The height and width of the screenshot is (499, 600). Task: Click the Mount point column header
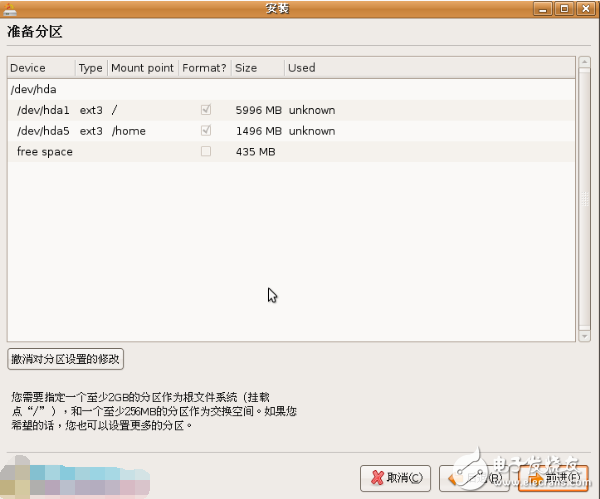click(143, 68)
